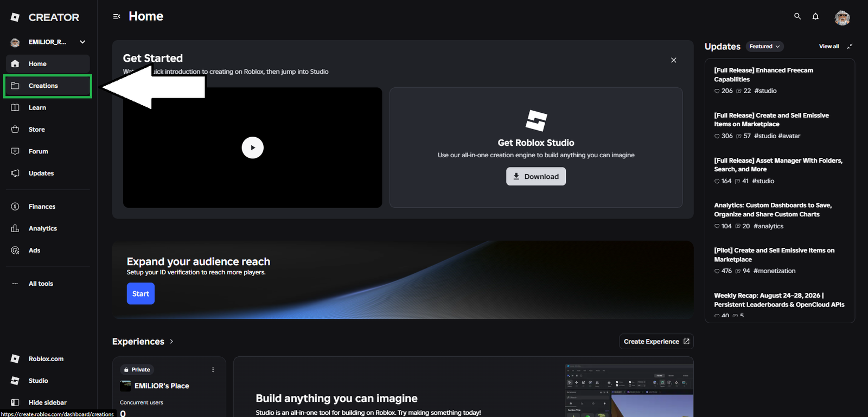Collapse sidebar via icon beside Home title
The width and height of the screenshot is (868, 417).
116,17
